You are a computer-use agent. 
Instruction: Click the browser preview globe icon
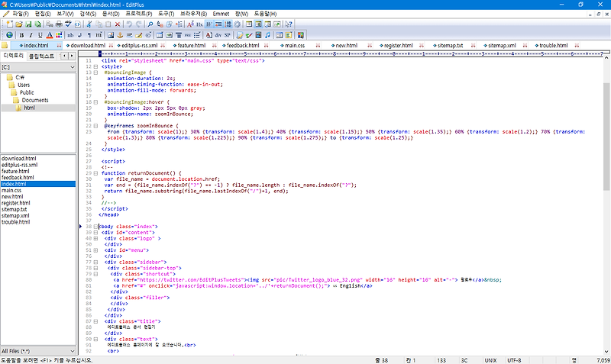(x=8, y=35)
